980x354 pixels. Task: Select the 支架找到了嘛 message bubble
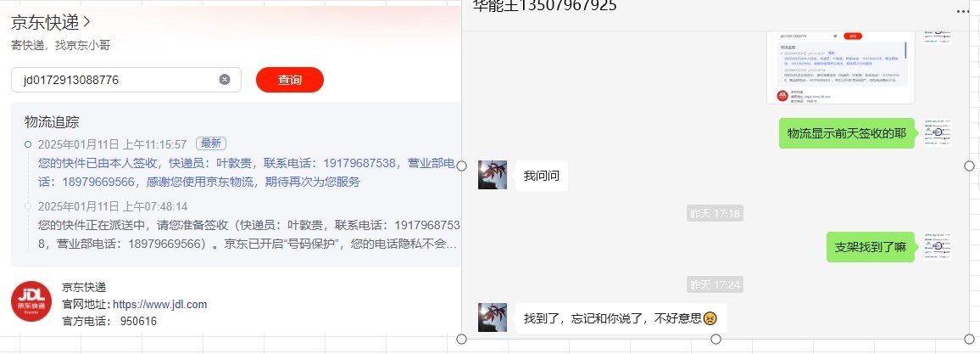(871, 247)
